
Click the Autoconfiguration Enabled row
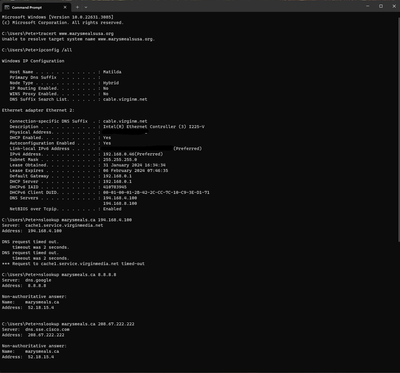60,143
